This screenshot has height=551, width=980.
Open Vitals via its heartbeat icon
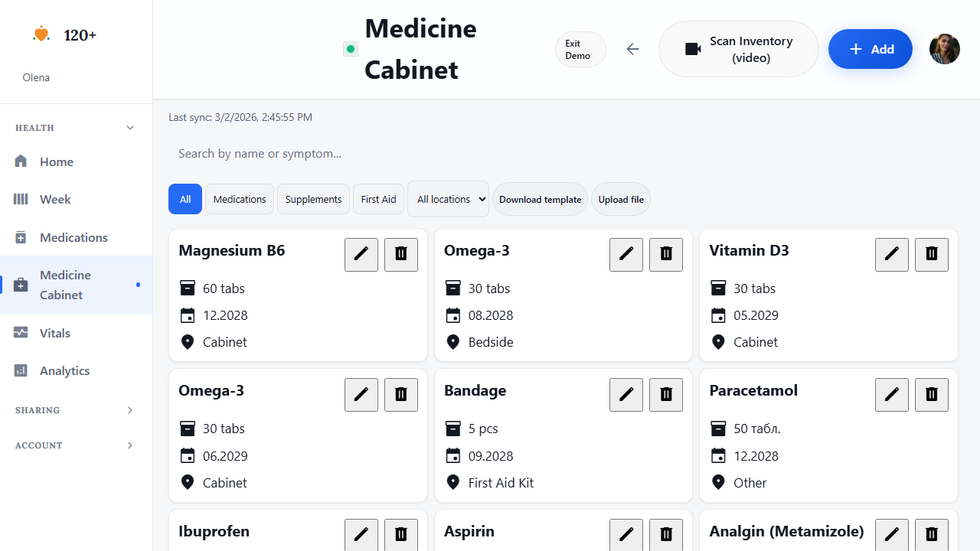21,332
